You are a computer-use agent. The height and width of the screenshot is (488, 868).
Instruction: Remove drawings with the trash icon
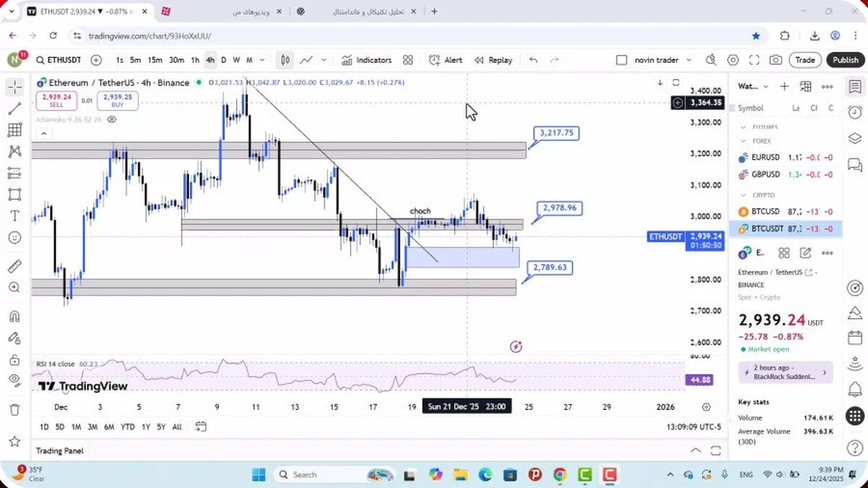tap(14, 410)
